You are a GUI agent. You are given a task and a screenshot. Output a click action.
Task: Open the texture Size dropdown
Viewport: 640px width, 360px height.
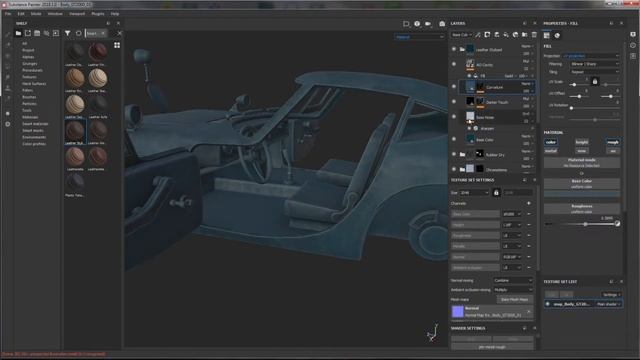[x=474, y=193]
